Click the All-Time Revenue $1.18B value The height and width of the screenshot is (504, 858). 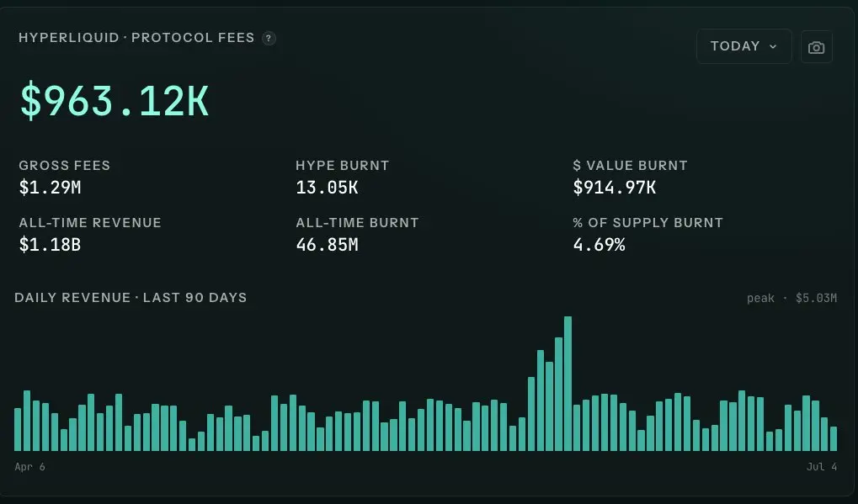(50, 244)
